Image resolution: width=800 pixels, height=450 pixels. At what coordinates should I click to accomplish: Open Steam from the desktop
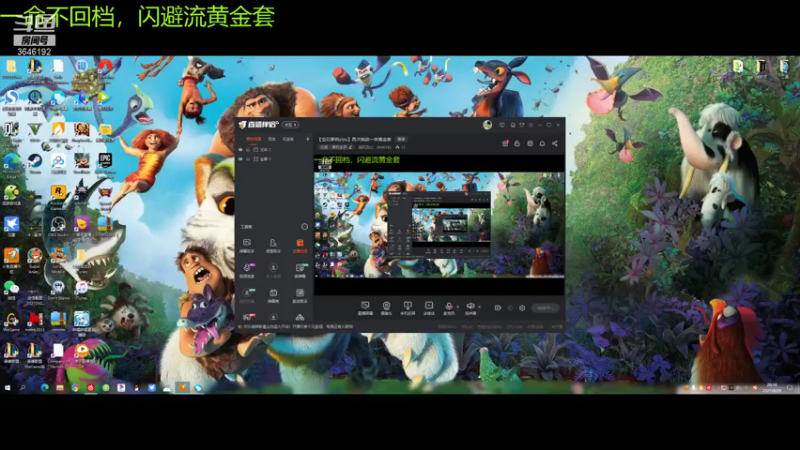pyautogui.click(x=35, y=163)
